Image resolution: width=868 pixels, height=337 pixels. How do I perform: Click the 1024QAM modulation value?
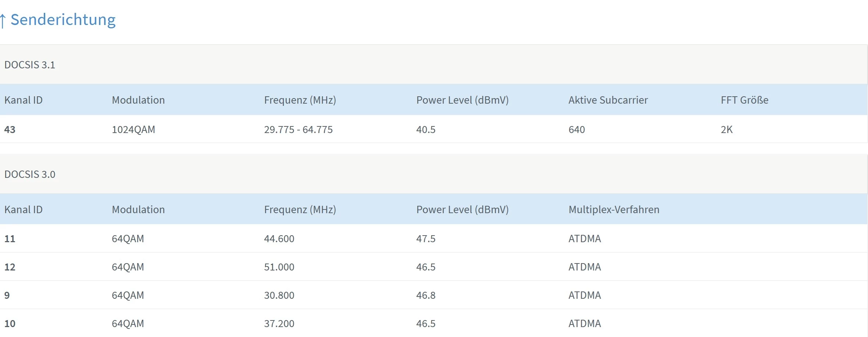(133, 130)
